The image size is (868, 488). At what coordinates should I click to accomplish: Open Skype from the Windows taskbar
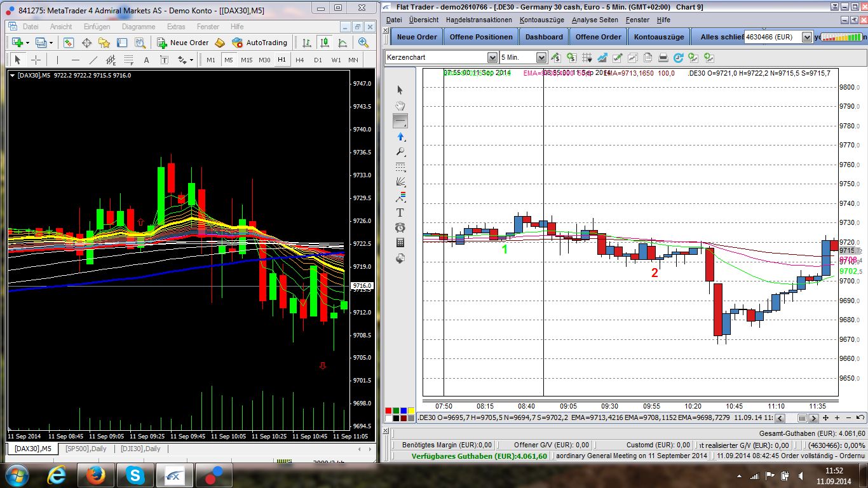pos(135,475)
